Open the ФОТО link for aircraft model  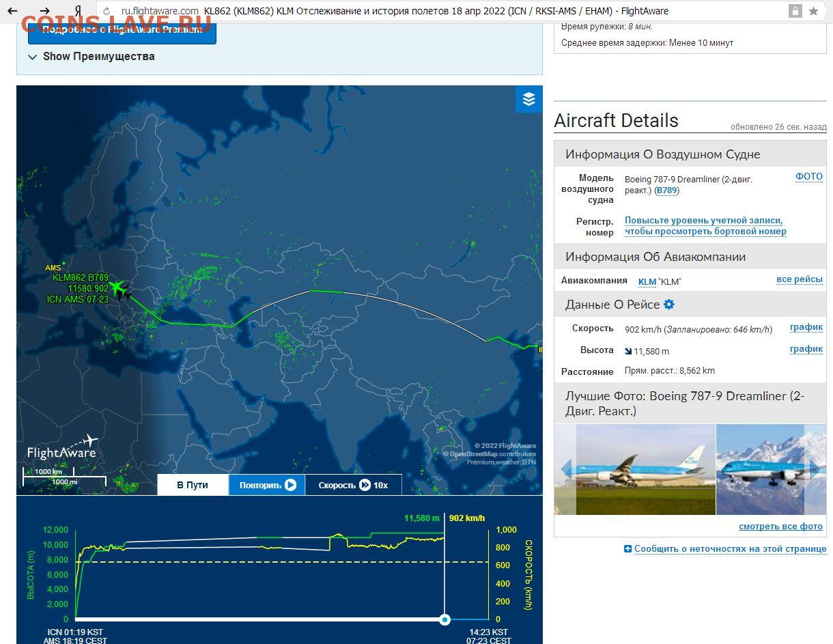pyautogui.click(x=809, y=177)
